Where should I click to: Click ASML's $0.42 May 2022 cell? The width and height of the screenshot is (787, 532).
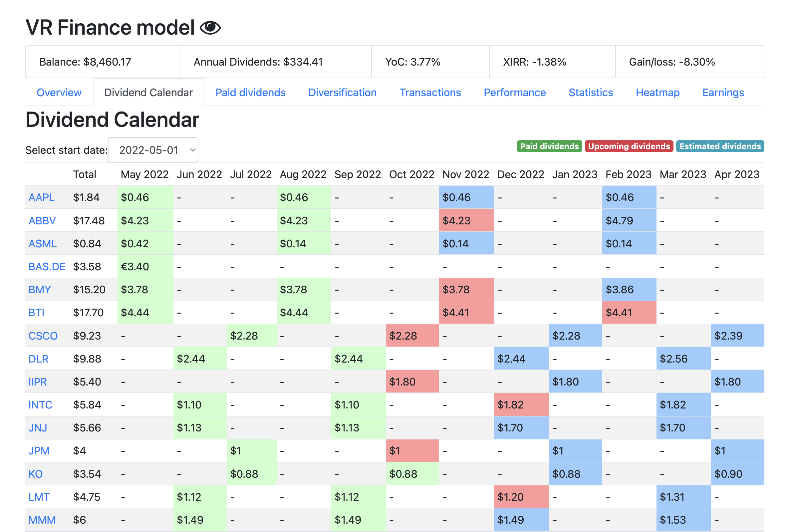145,243
